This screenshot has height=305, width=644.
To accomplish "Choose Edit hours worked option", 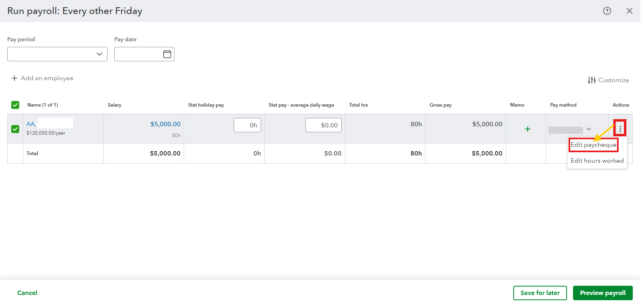I will [597, 161].
